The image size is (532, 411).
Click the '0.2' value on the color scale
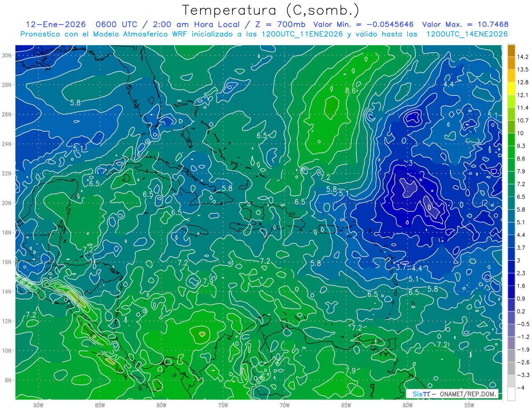click(522, 311)
